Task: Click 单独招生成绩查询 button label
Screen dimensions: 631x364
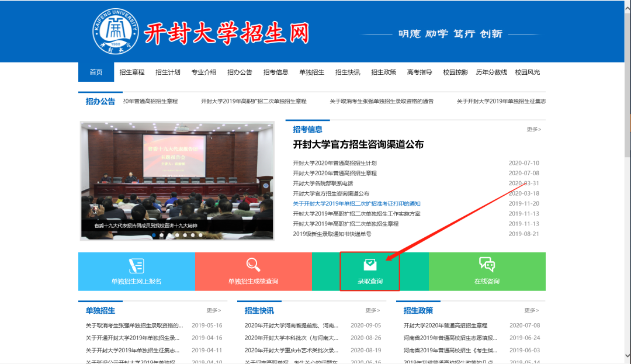Action: click(x=253, y=281)
